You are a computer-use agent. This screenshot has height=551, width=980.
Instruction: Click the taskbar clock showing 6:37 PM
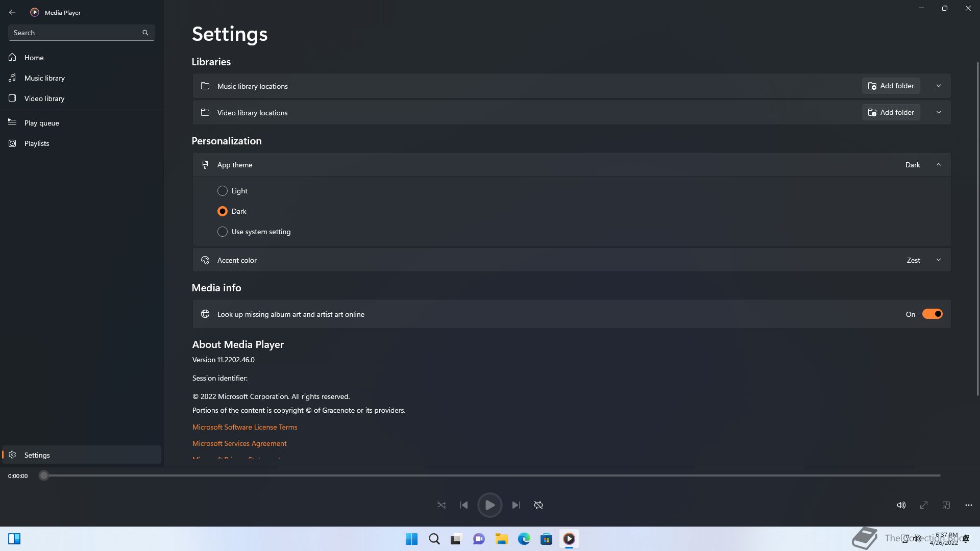click(x=945, y=539)
